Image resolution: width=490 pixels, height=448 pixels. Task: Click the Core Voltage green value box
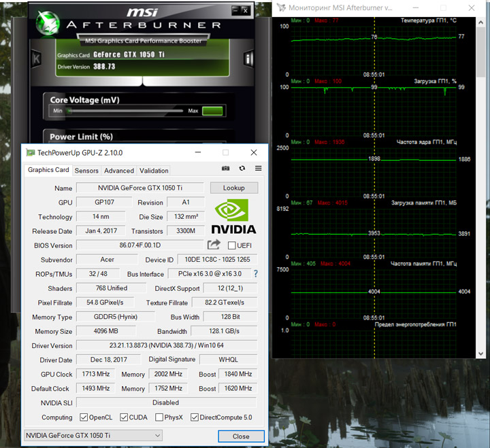tap(212, 111)
